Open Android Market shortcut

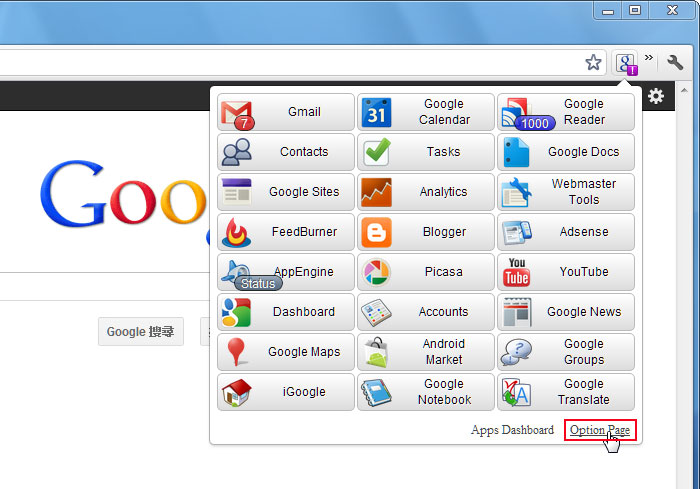tap(426, 352)
